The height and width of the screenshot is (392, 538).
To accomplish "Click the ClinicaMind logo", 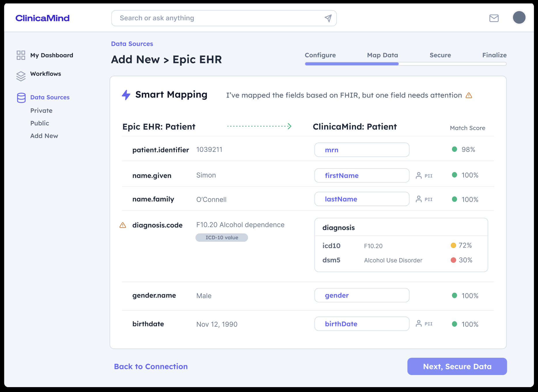I will click(x=42, y=18).
